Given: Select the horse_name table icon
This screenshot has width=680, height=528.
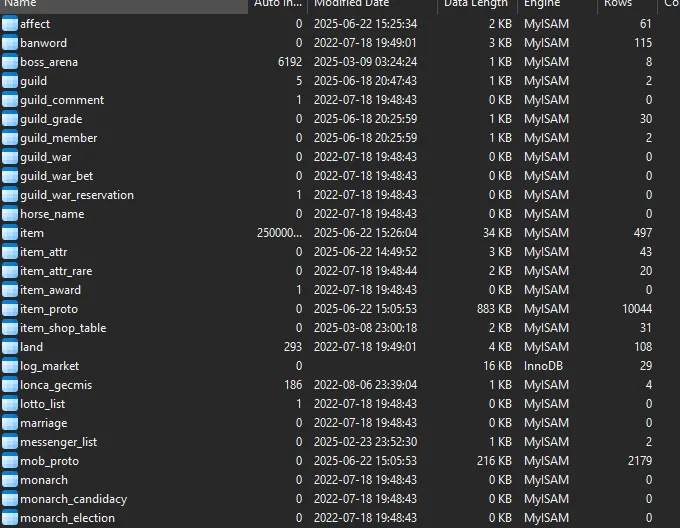Looking at the screenshot, I should pyautogui.click(x=10, y=214).
